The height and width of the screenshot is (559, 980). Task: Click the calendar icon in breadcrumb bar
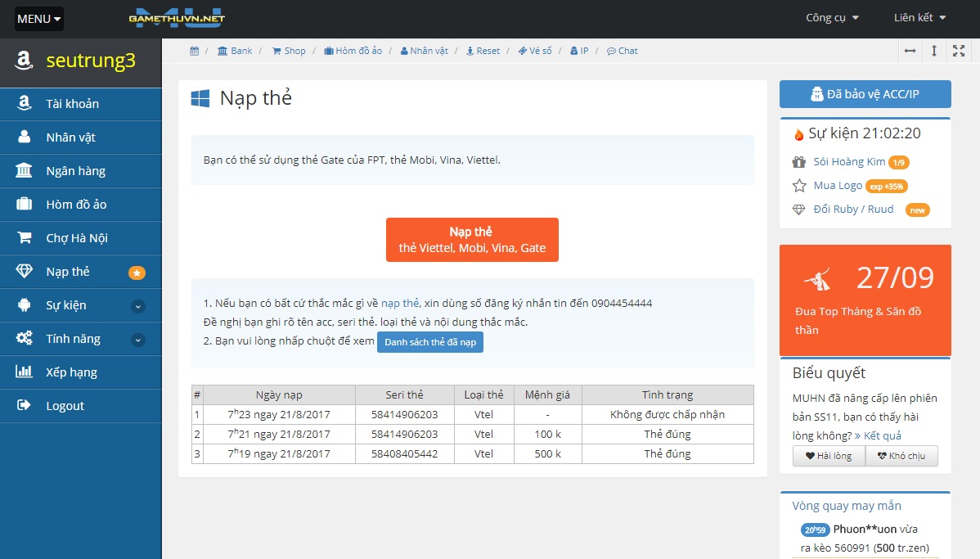(x=195, y=51)
